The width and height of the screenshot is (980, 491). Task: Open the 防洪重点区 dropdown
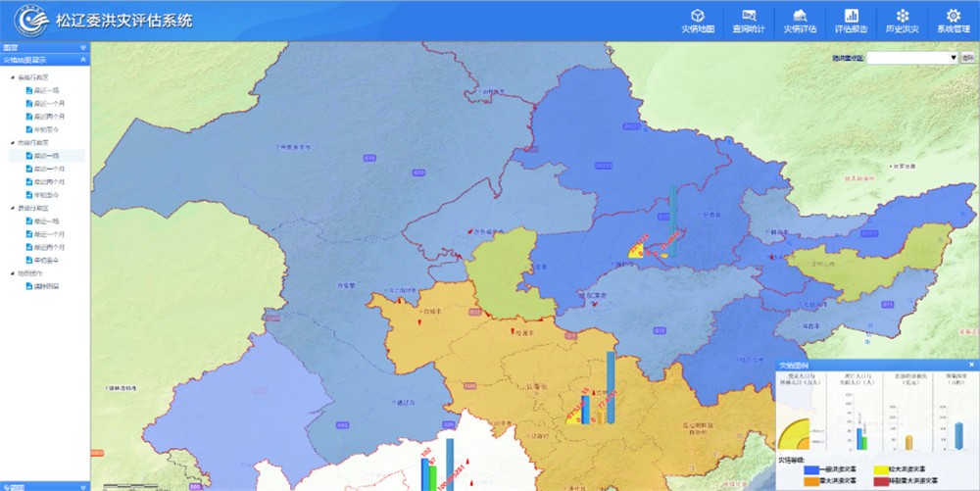pyautogui.click(x=910, y=58)
